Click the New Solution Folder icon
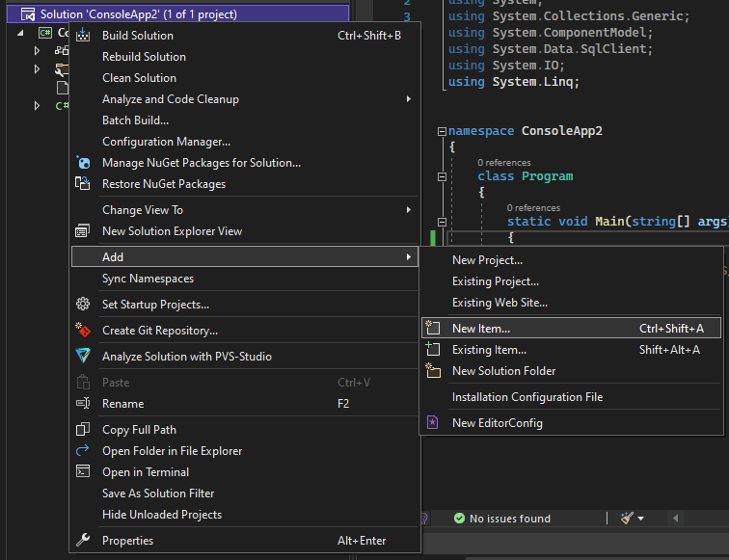The height and width of the screenshot is (560, 729). click(433, 371)
